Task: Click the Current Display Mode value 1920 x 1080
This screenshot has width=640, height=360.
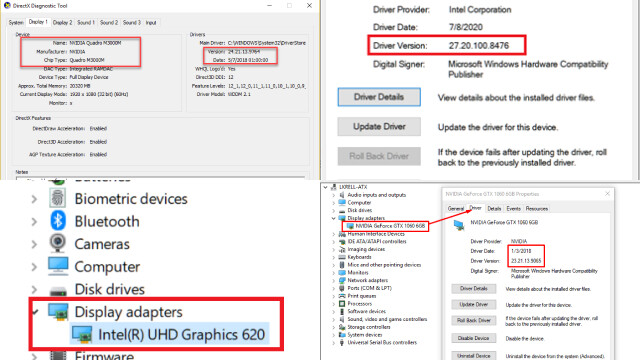Action: (x=99, y=94)
